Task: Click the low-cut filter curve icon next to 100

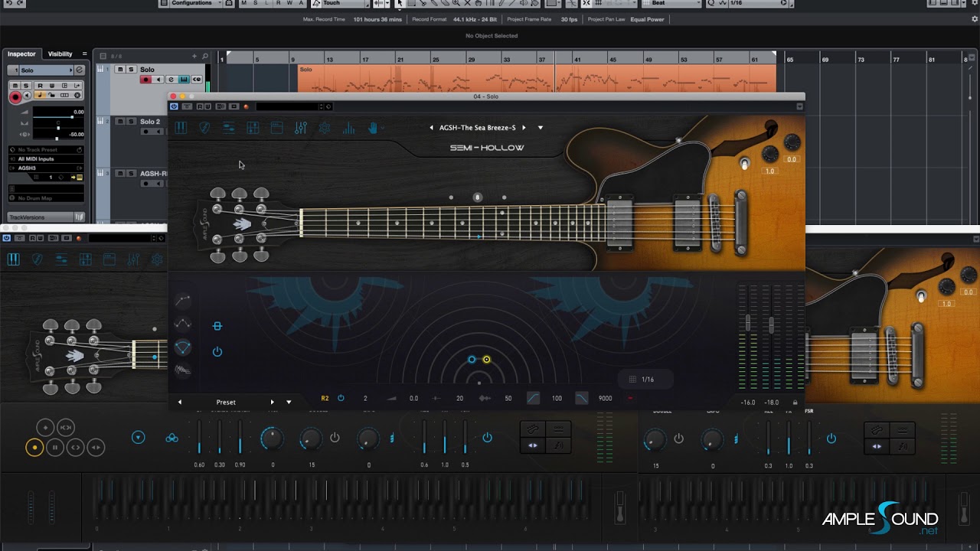Action: tap(533, 398)
